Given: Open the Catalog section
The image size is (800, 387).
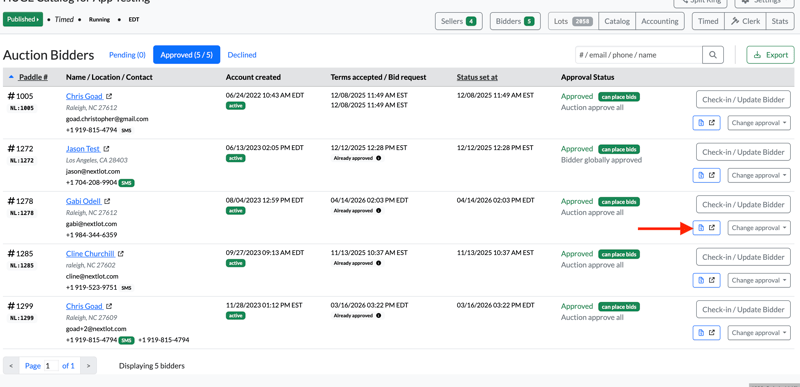Looking at the screenshot, I should (x=617, y=21).
